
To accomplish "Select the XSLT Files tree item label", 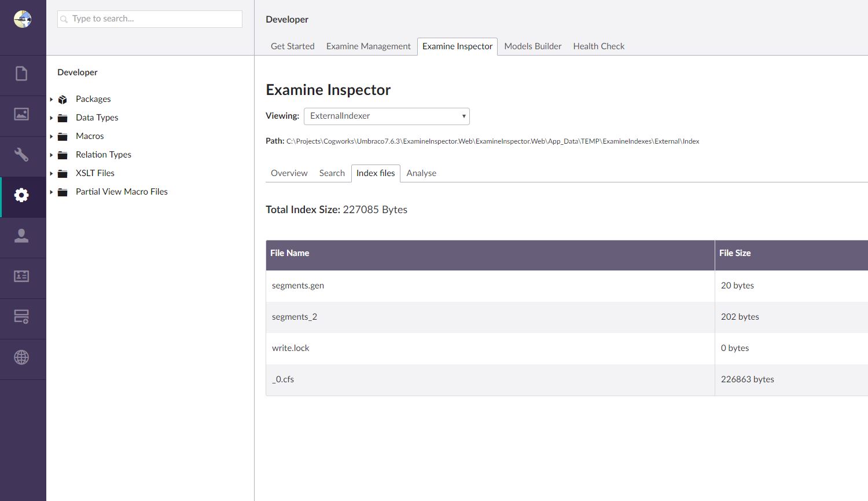I will pyautogui.click(x=95, y=173).
